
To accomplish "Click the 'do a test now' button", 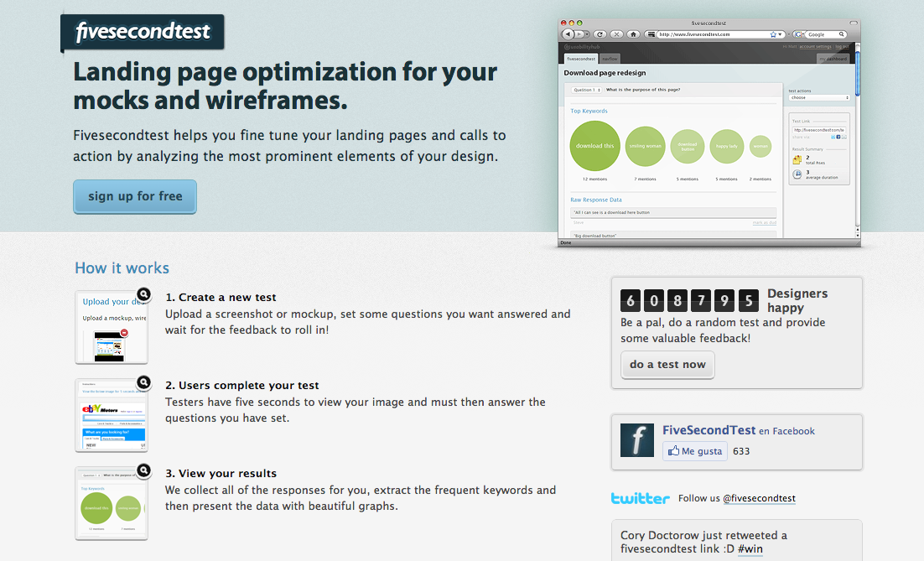I will coord(667,365).
